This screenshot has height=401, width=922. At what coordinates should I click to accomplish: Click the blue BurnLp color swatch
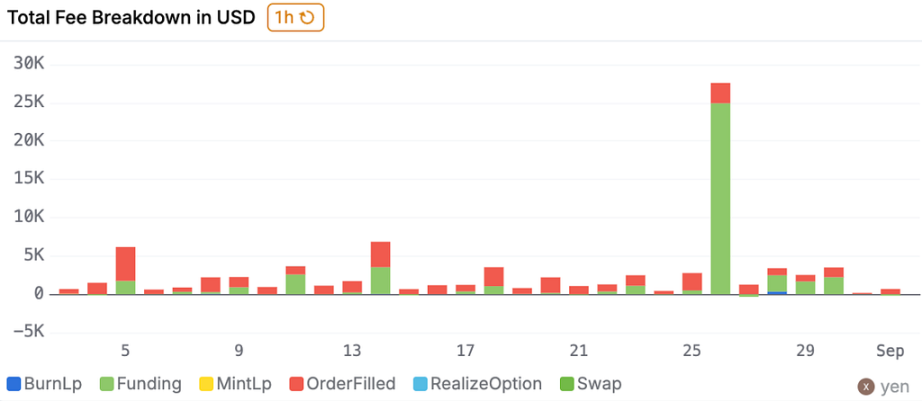[13, 383]
